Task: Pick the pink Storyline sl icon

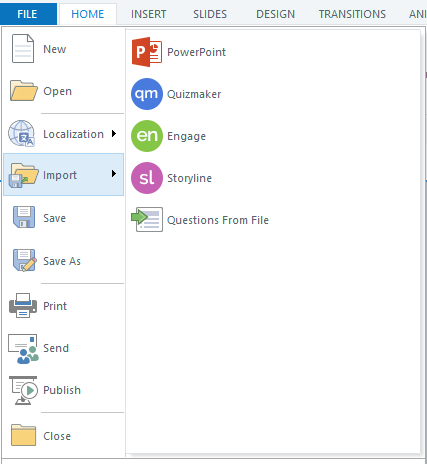Action: tap(147, 178)
